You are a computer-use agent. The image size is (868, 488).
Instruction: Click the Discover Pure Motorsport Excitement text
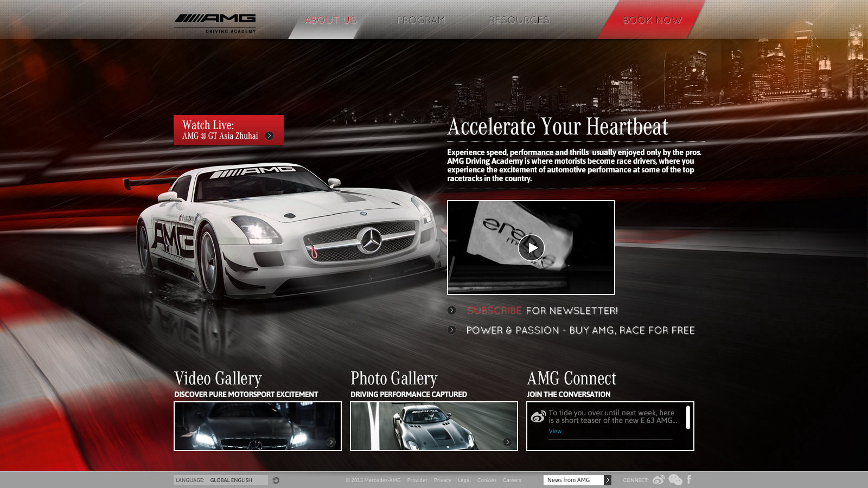coord(246,394)
